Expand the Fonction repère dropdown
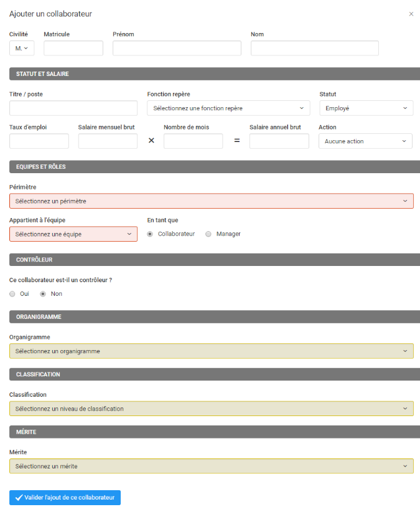Viewport: 420px width, 517px height. (228, 108)
